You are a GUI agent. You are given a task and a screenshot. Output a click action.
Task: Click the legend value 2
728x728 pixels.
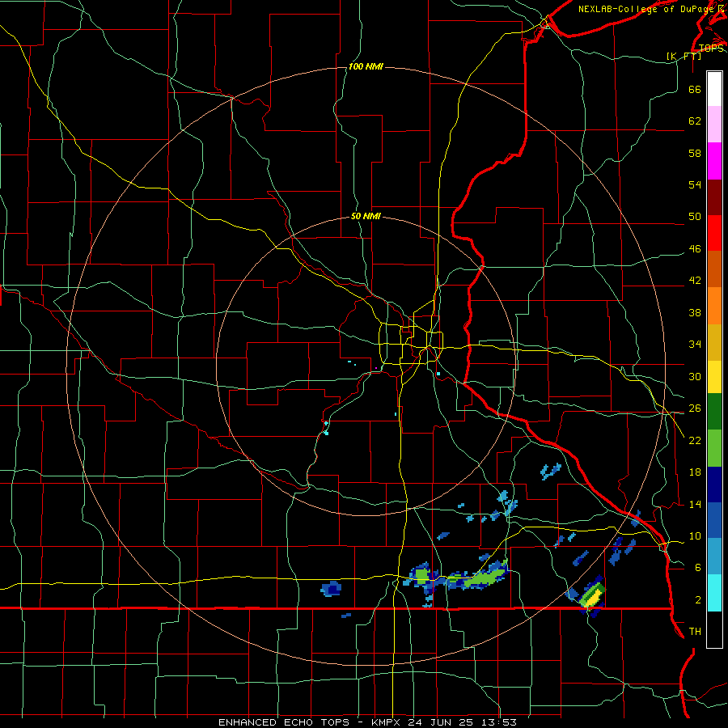[x=697, y=599]
